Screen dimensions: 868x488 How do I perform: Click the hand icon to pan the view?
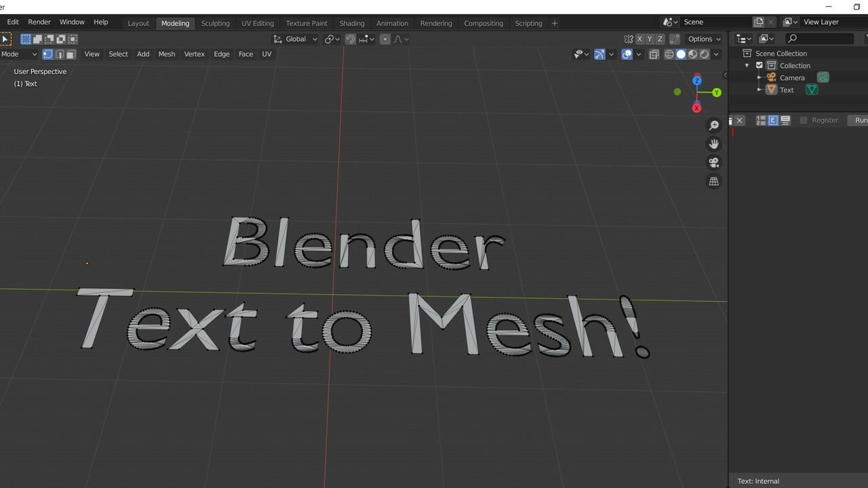[x=713, y=143]
